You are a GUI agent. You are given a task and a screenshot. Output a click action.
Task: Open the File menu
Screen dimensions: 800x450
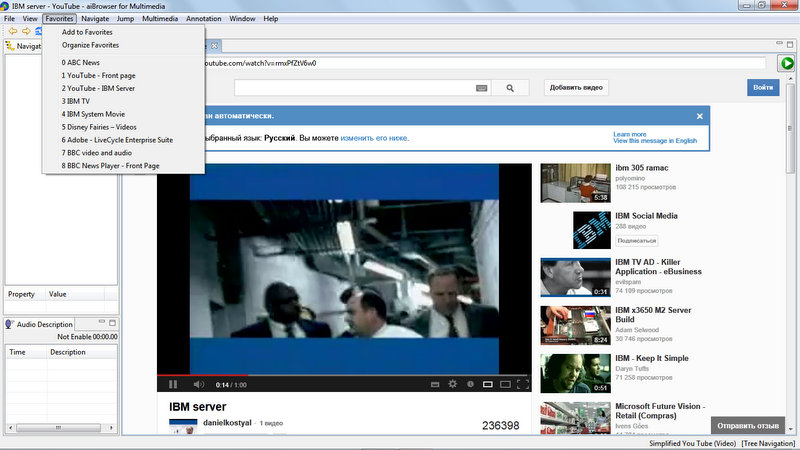tap(10, 18)
